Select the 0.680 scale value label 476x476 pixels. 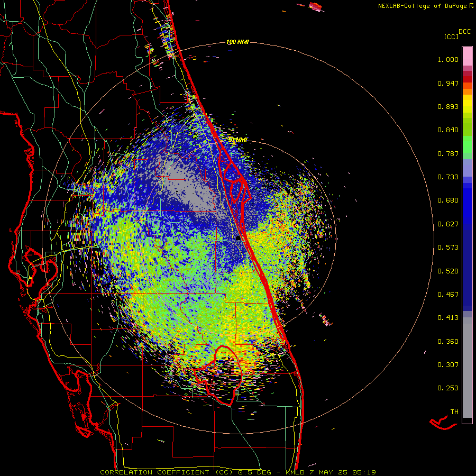[448, 200]
